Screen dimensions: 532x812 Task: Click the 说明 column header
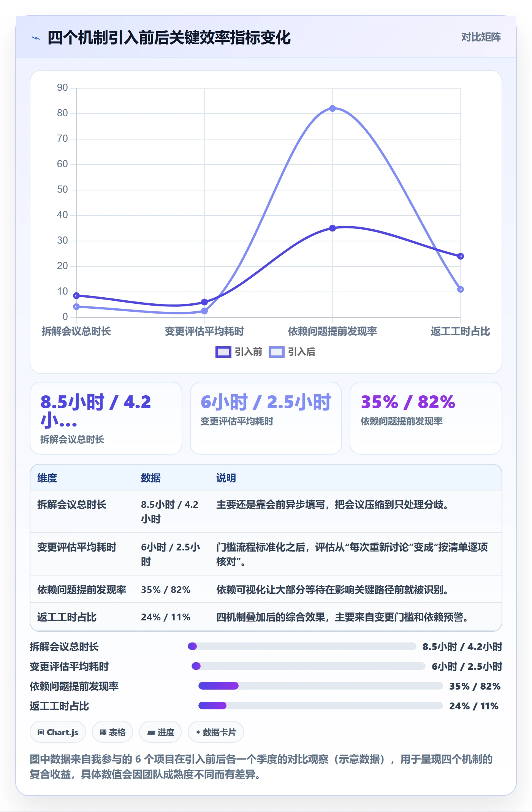click(226, 478)
